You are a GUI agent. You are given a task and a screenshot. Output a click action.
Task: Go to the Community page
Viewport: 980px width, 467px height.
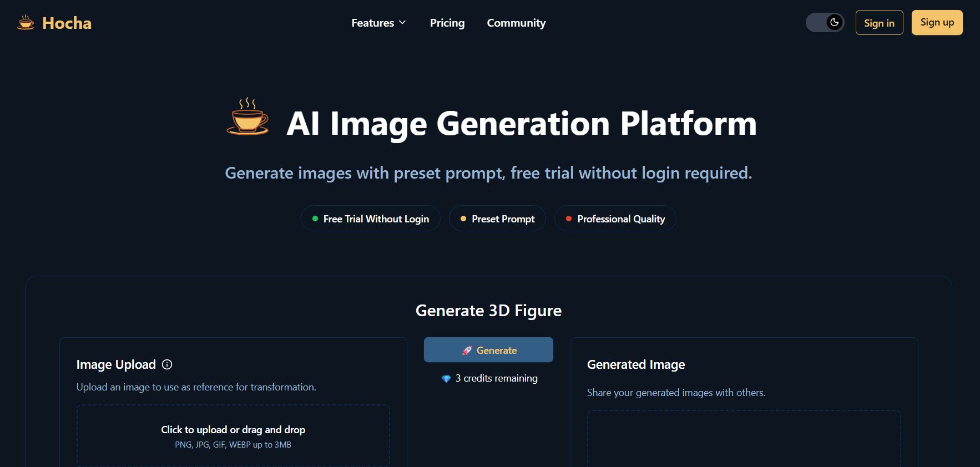[x=516, y=23]
